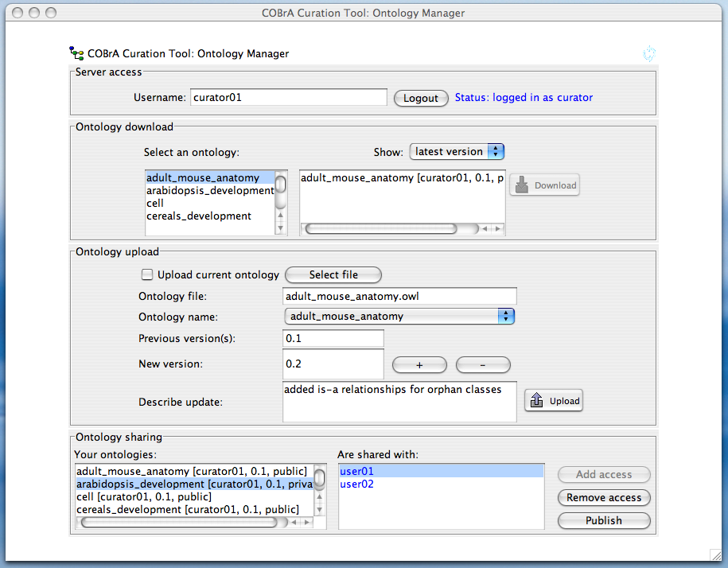
Task: Click the Download button with arrow icon
Action: 545,185
